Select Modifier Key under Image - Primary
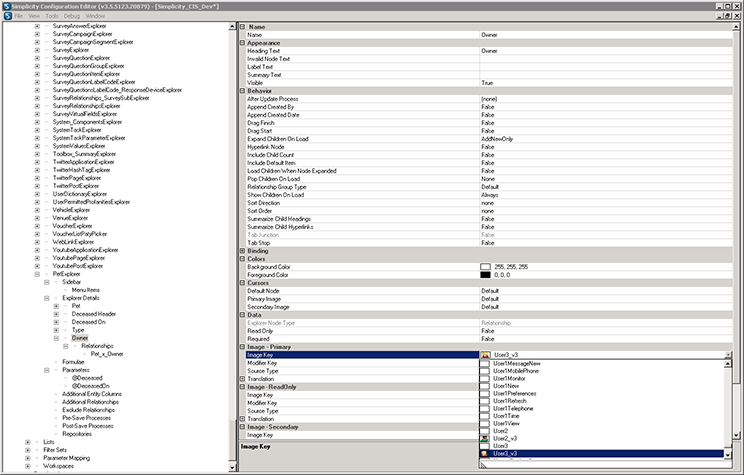The image size is (744, 475). [x=262, y=363]
